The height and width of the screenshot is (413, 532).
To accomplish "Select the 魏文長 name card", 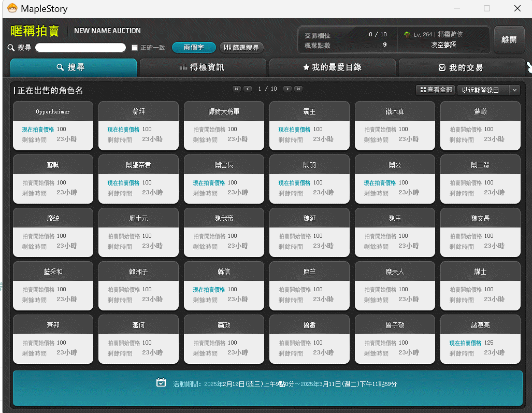I will pyautogui.click(x=480, y=233).
